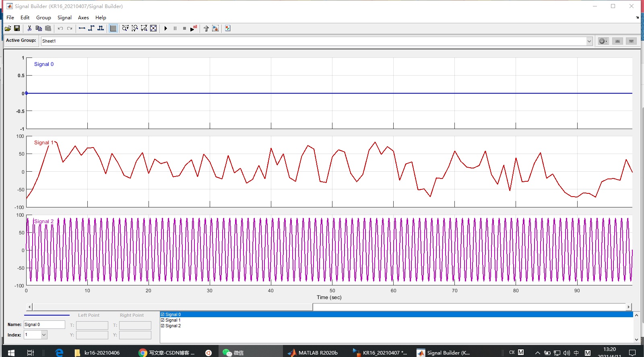Click the signal list scroll-up arrow

[636, 315]
